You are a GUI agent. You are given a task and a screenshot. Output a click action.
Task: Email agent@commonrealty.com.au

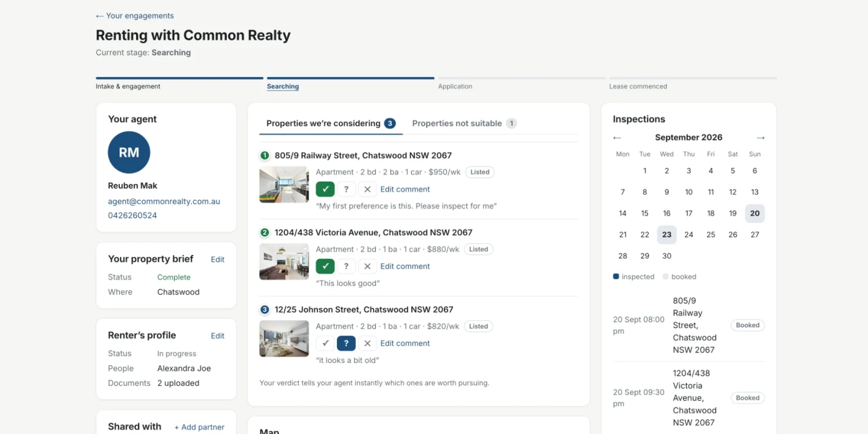point(164,201)
